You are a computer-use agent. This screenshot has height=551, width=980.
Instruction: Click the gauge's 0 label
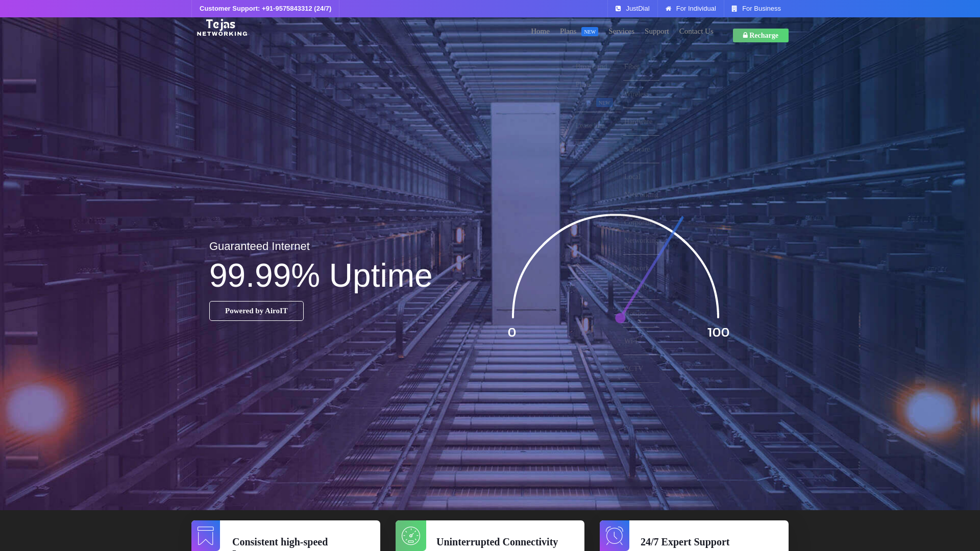512,333
